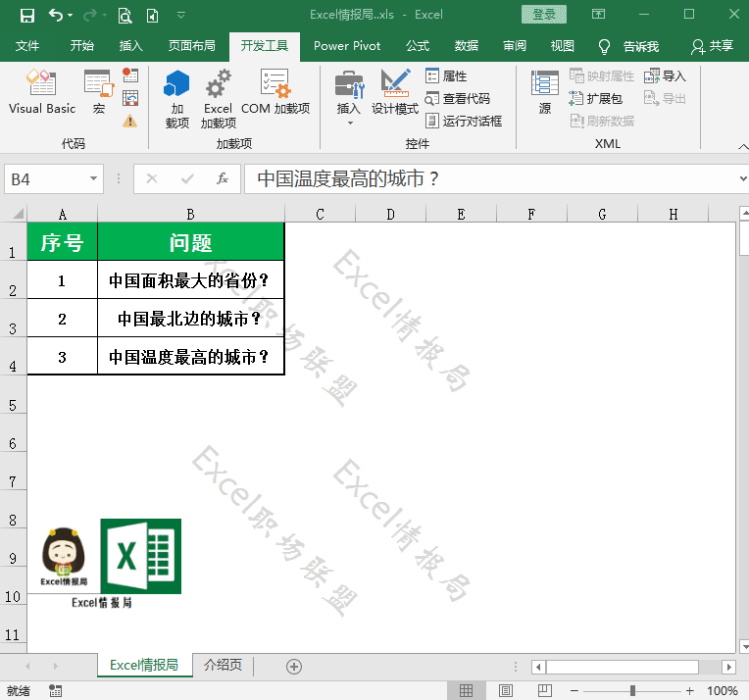
Task: Click the 加载项 add-ins icon
Action: 176,99
